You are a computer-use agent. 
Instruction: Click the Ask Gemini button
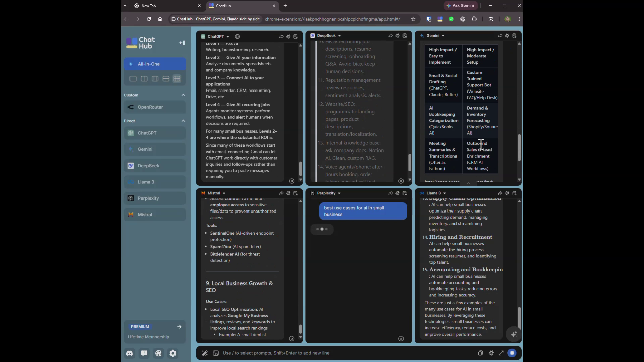460,6
